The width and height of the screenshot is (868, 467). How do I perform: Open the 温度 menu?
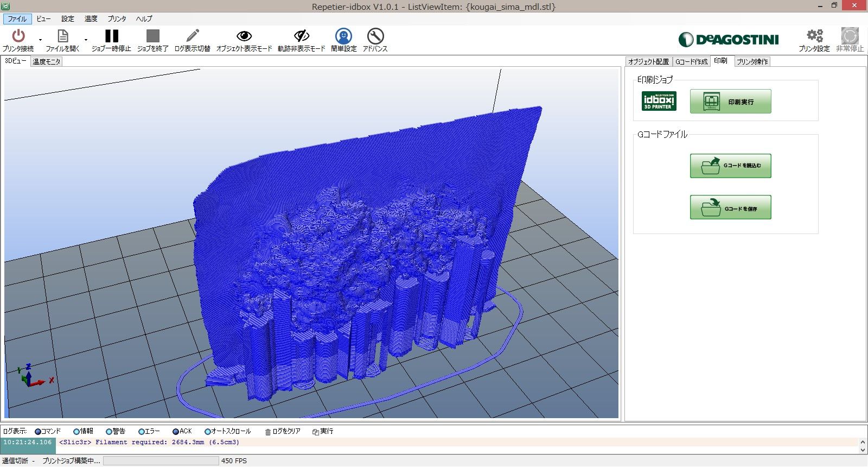91,19
